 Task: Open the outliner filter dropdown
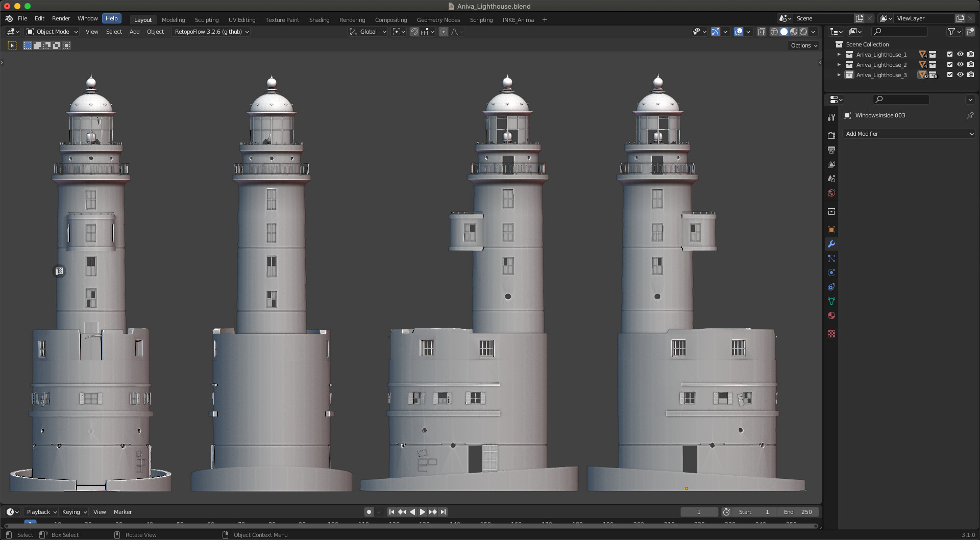(x=953, y=32)
